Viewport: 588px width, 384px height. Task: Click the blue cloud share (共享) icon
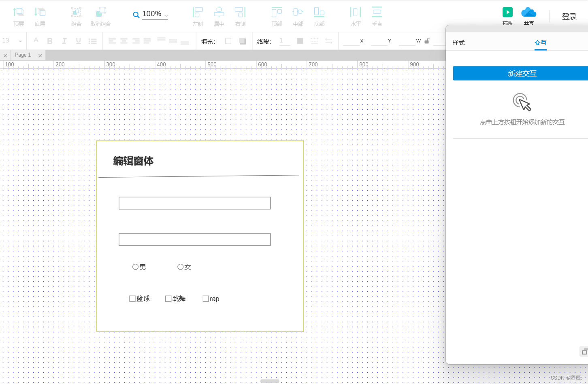tap(528, 12)
